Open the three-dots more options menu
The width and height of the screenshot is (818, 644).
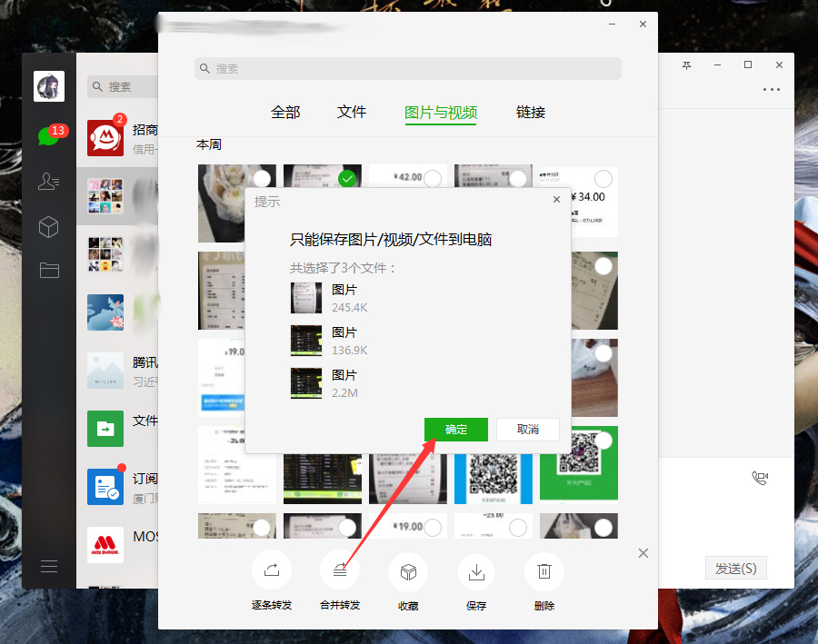pyautogui.click(x=772, y=89)
